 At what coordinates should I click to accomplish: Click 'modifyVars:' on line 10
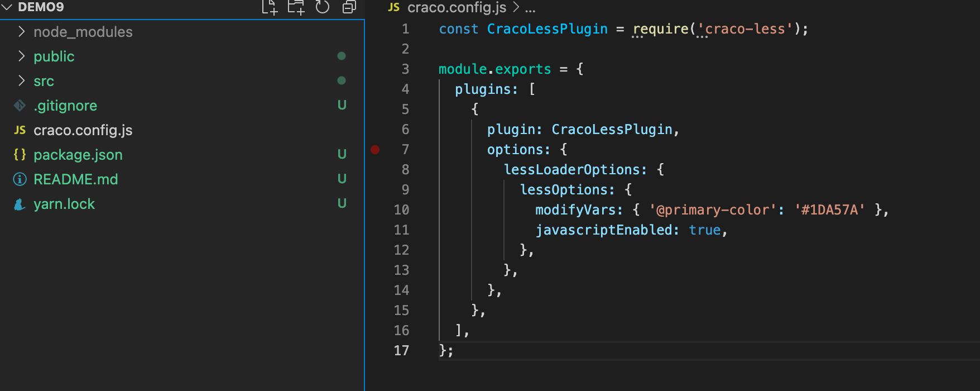(x=579, y=210)
